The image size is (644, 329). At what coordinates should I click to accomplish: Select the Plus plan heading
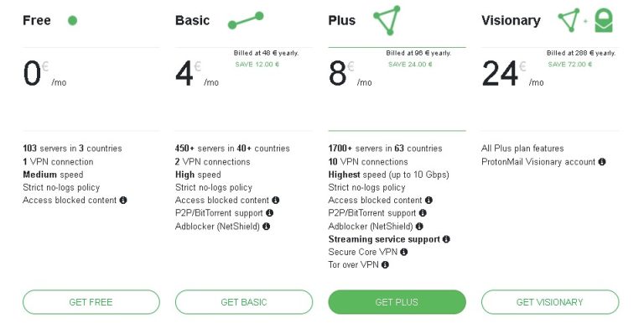coord(342,20)
